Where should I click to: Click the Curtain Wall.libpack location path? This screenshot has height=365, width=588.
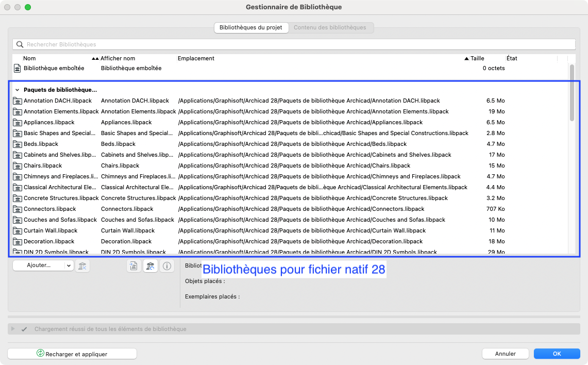(x=303, y=231)
